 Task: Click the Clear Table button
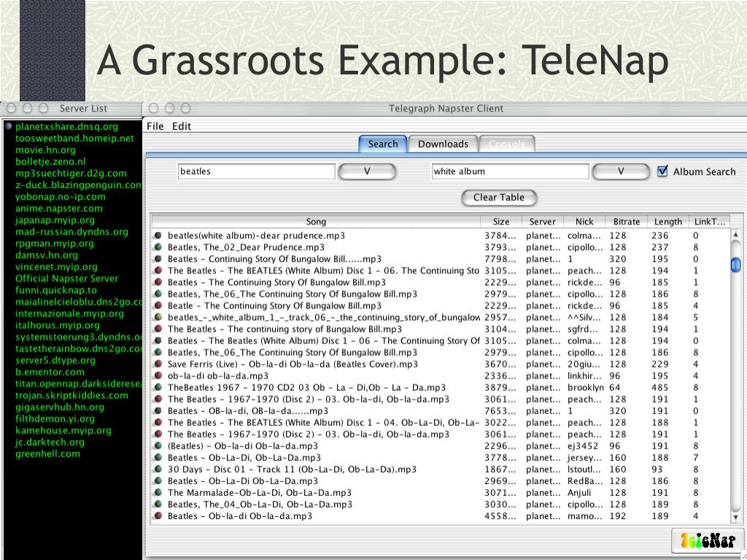coord(499,198)
